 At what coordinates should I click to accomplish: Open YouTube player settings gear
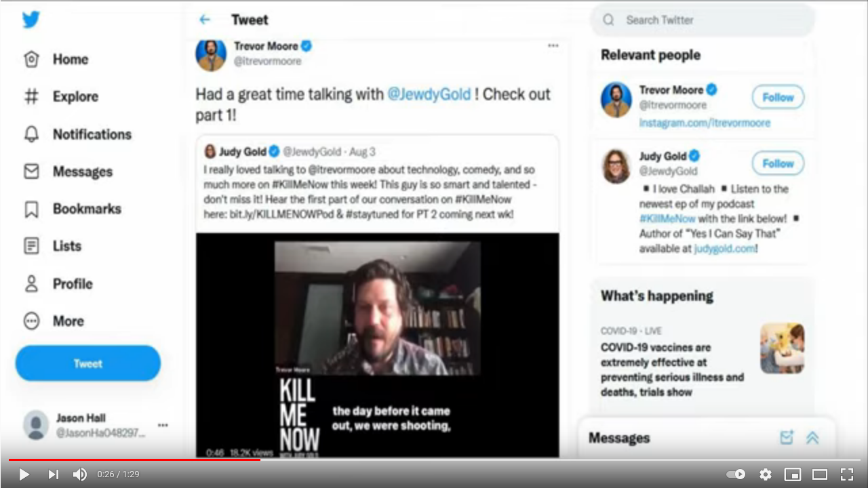point(766,474)
